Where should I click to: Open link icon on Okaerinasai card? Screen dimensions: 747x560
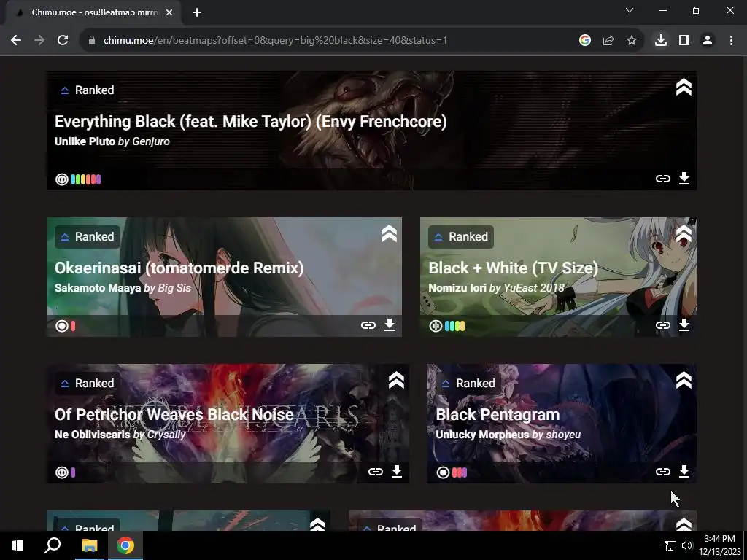[368, 325]
